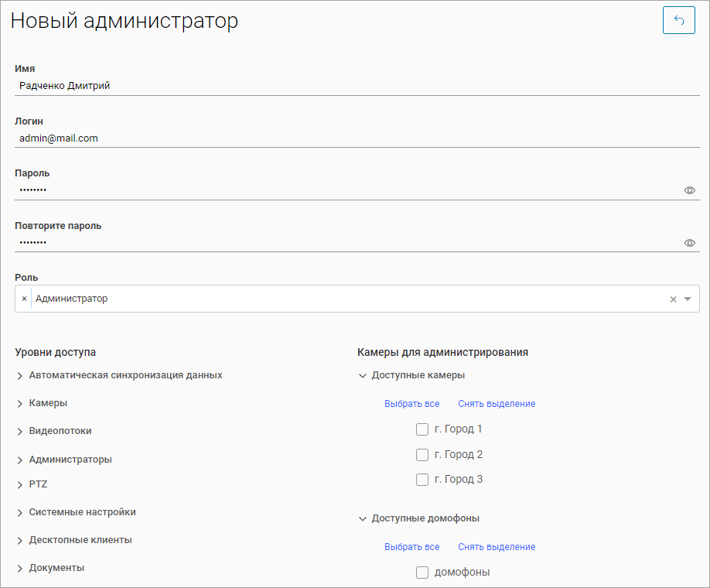This screenshot has height=588, width=710.
Task: Select the домофоны checkbox
Action: [422, 573]
